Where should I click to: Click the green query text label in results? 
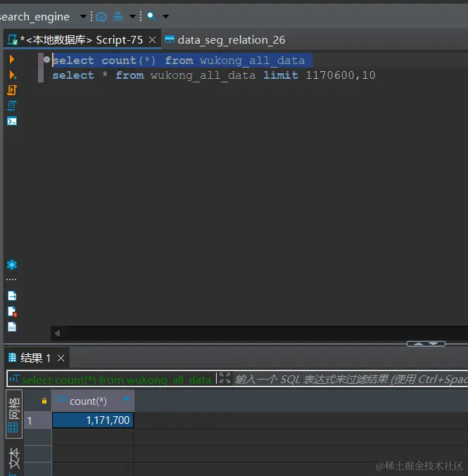coord(116,380)
